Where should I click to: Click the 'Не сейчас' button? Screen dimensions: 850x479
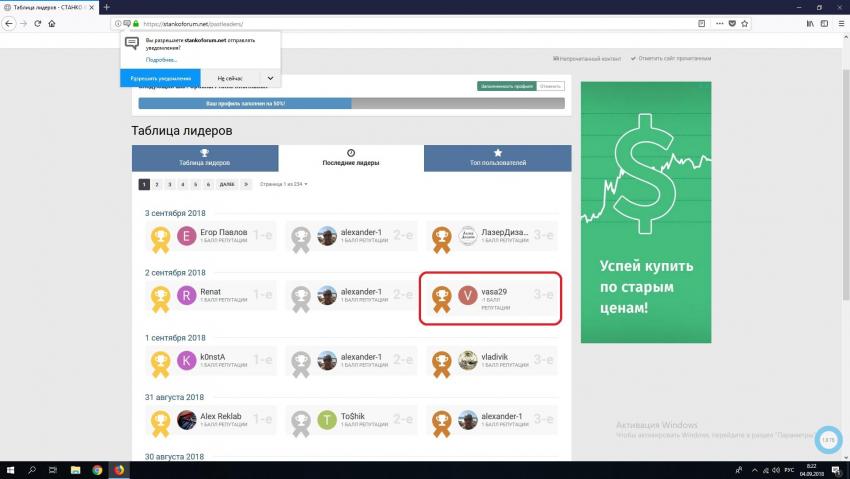(x=229, y=78)
